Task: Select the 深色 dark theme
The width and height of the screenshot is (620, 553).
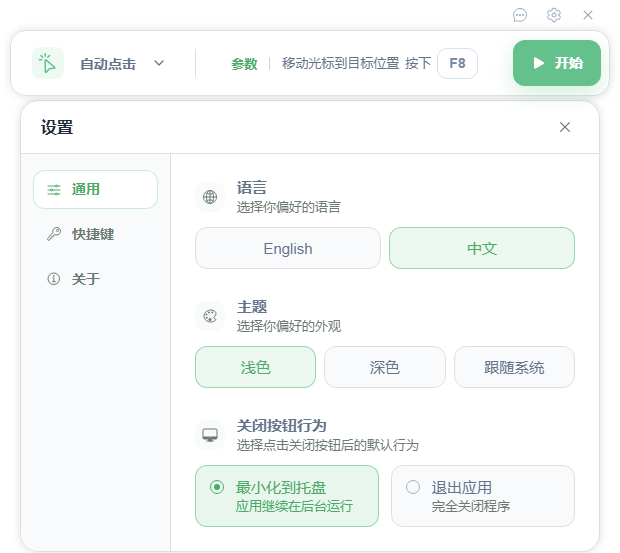Action: pyautogui.click(x=385, y=367)
